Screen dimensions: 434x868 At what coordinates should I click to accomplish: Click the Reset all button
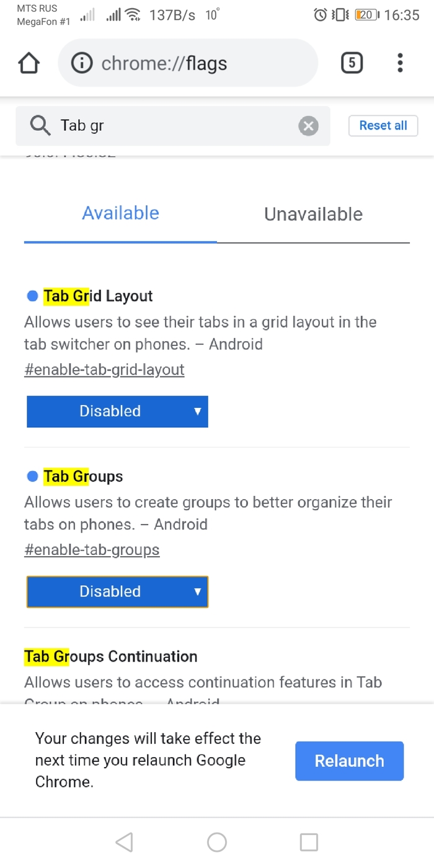[383, 125]
